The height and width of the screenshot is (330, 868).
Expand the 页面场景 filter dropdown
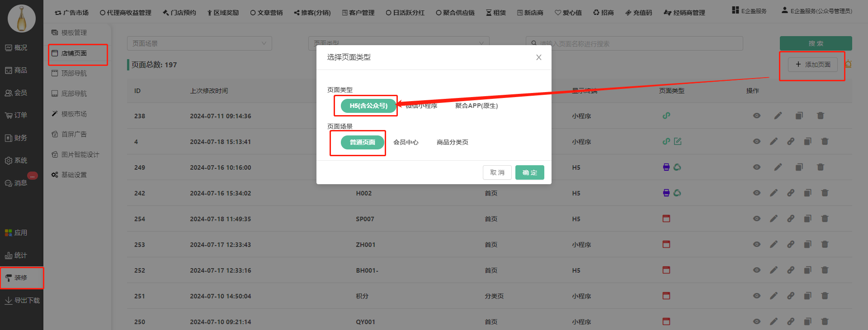tap(199, 43)
